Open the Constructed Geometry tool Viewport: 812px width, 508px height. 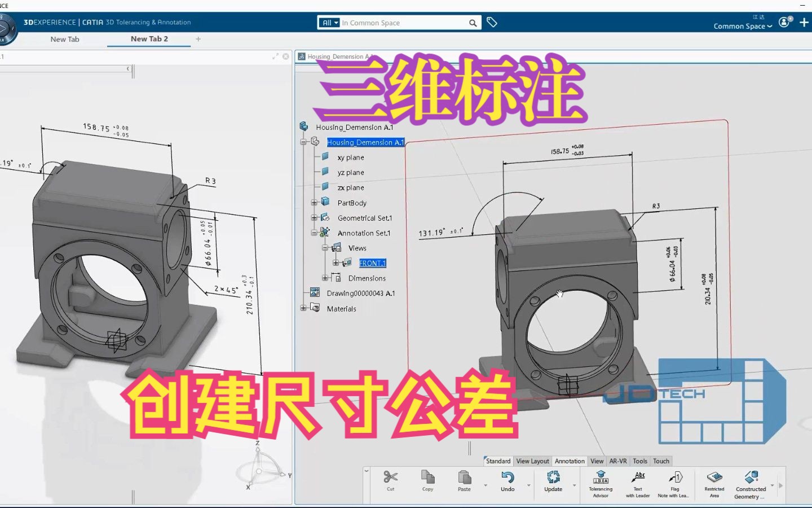tap(751, 483)
